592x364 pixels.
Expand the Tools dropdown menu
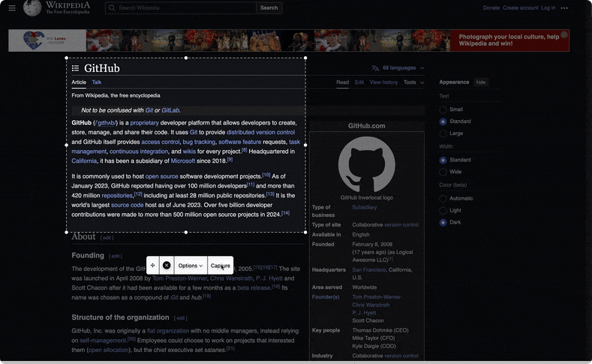(412, 83)
